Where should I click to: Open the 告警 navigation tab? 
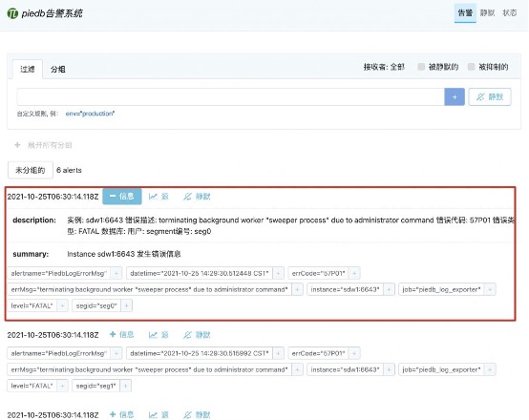point(465,13)
